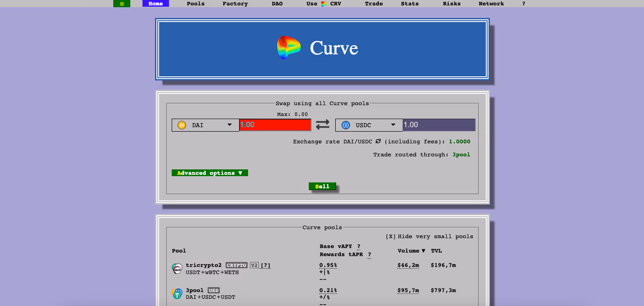Image resolution: width=644 pixels, height=306 pixels.
Task: Click the $797,3m TVL value
Action: coord(443,291)
